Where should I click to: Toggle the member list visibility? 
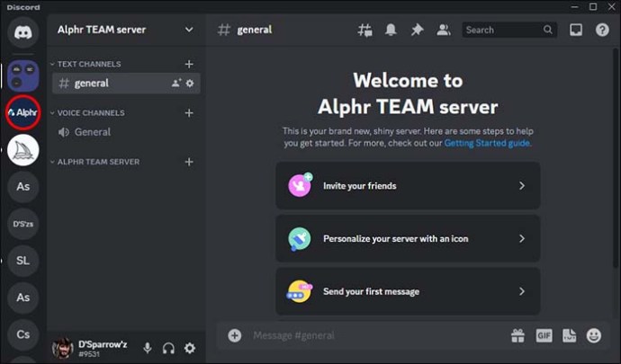[443, 30]
